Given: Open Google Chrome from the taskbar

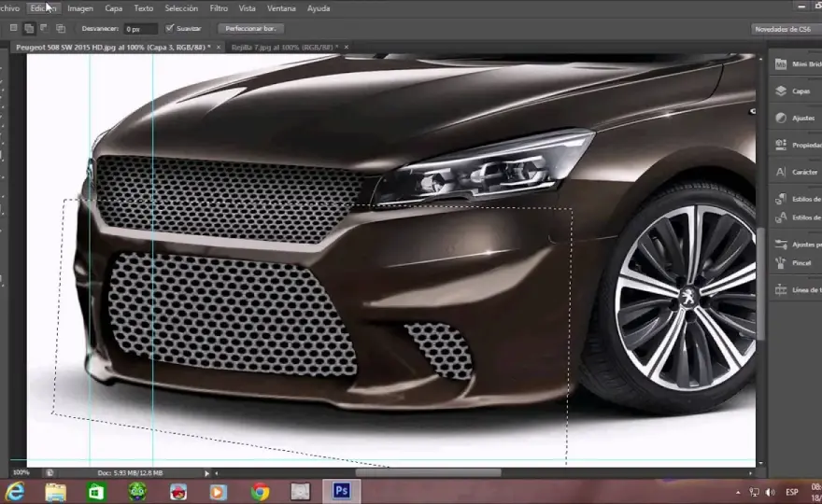Looking at the screenshot, I should click(x=260, y=492).
